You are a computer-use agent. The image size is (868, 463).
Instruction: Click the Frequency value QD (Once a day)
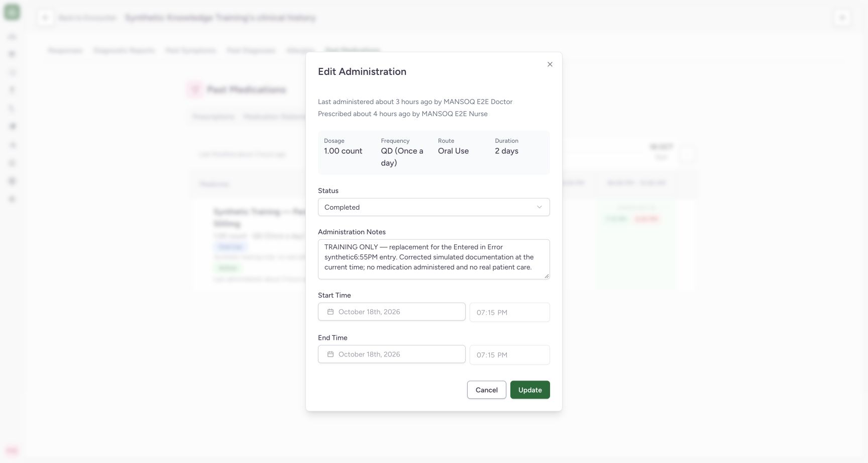coord(402,157)
